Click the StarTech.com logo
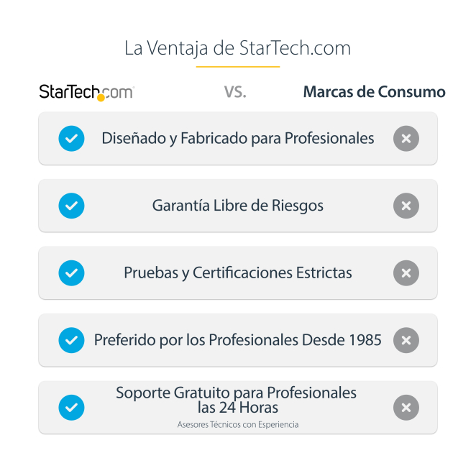The height and width of the screenshot is (476, 476). click(86, 92)
